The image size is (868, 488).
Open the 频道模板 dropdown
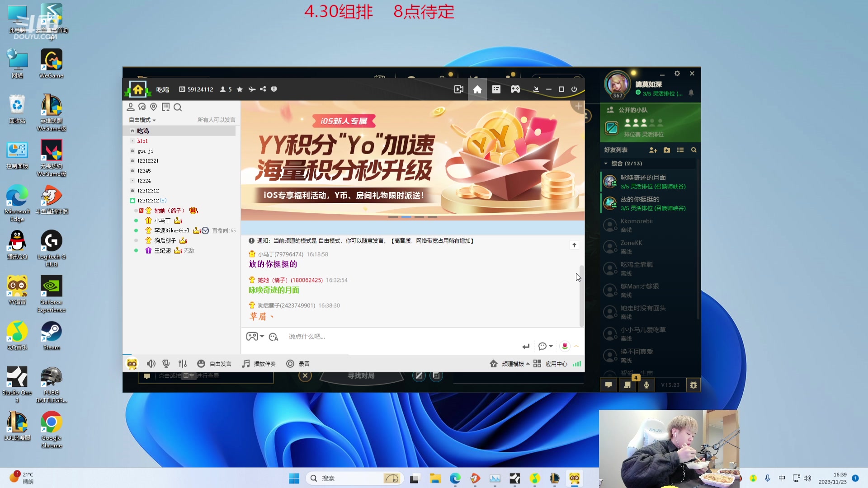click(509, 364)
